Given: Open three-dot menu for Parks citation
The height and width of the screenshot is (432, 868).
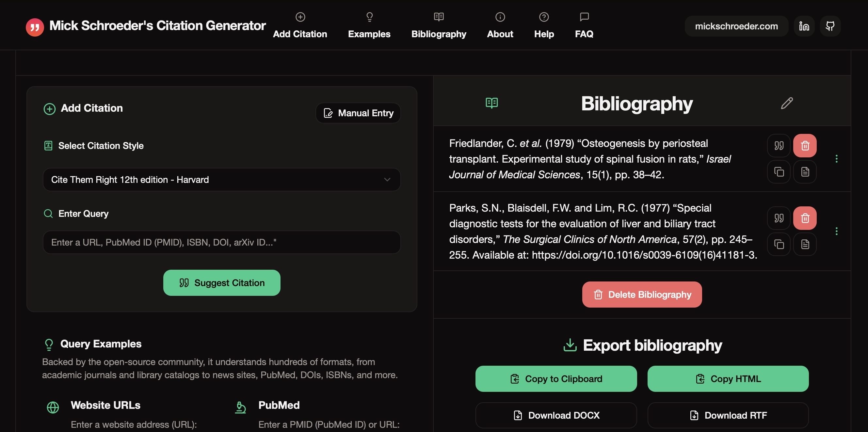Looking at the screenshot, I should pos(836,231).
